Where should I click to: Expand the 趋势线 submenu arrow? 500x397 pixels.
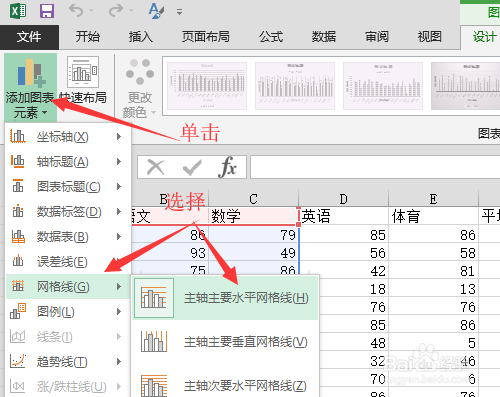[119, 362]
